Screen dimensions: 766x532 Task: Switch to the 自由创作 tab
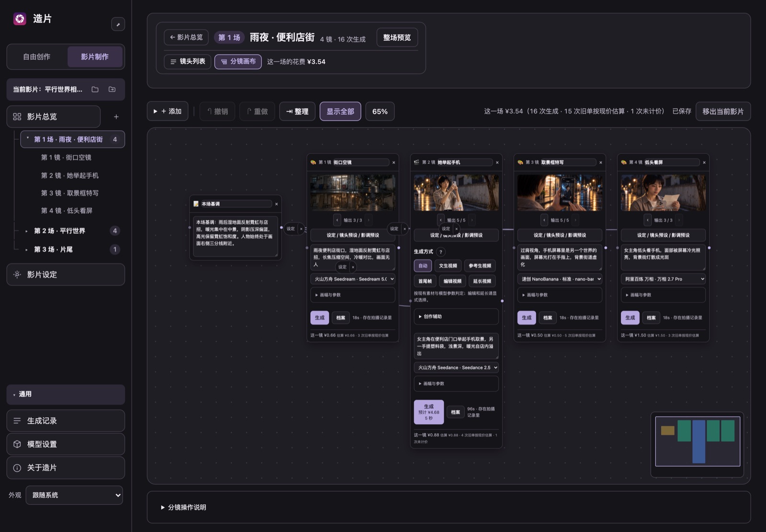point(37,57)
